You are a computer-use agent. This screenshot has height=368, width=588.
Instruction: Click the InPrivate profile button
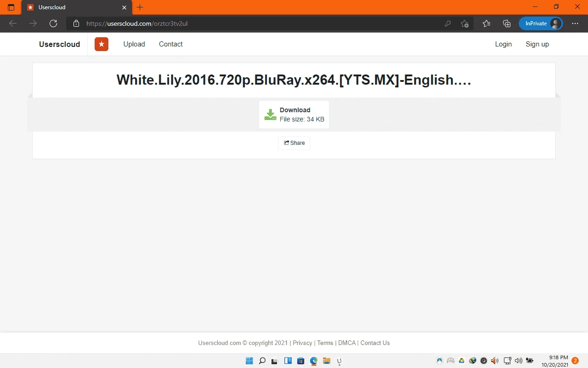click(541, 23)
